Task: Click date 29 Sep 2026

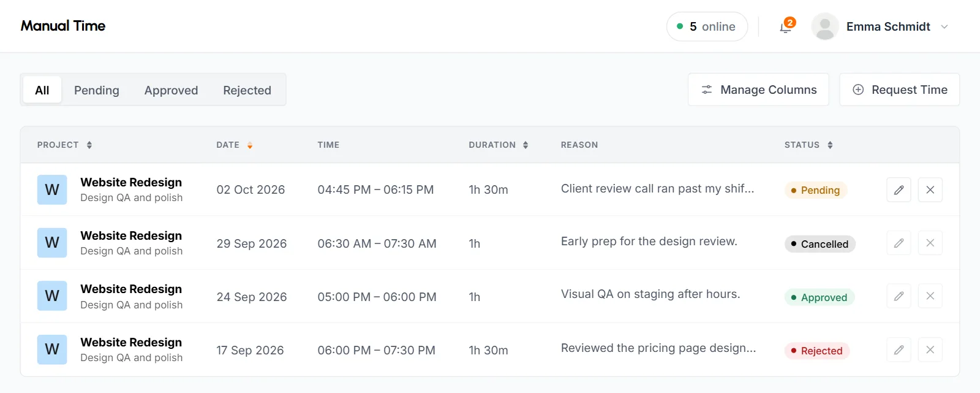Action: [x=252, y=243]
